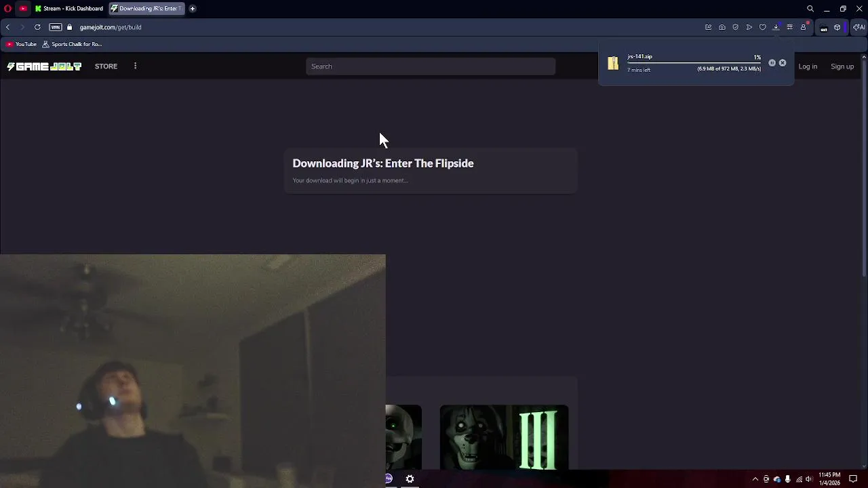Open the partly hidden animatronic game thumbnail
868x488 pixels.
pyautogui.click(x=403, y=437)
